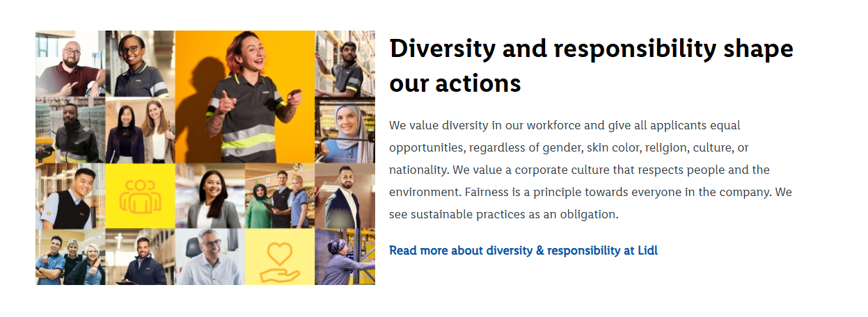The image size is (868, 317).
Task: Click photo of smiling man in black vest
Action: pos(70,196)
